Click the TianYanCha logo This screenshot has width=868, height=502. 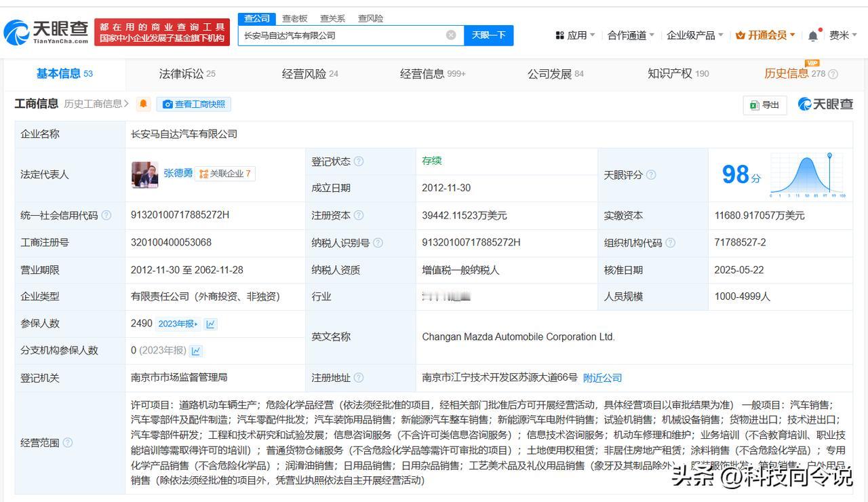point(46,31)
